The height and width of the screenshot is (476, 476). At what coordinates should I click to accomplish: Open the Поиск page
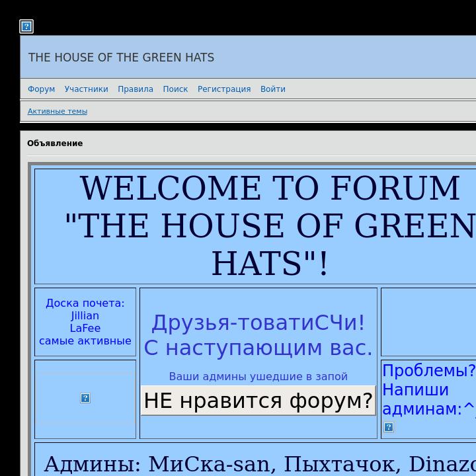pyautogui.click(x=175, y=89)
